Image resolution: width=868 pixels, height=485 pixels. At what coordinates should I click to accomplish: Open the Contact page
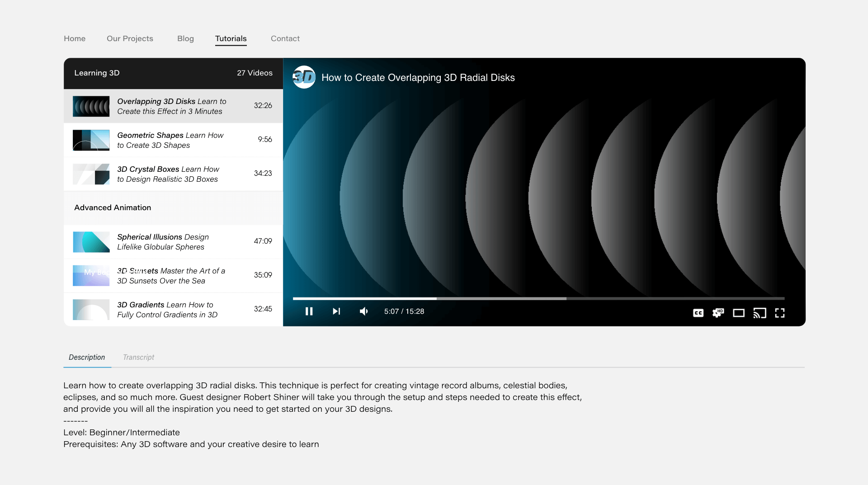pyautogui.click(x=285, y=38)
